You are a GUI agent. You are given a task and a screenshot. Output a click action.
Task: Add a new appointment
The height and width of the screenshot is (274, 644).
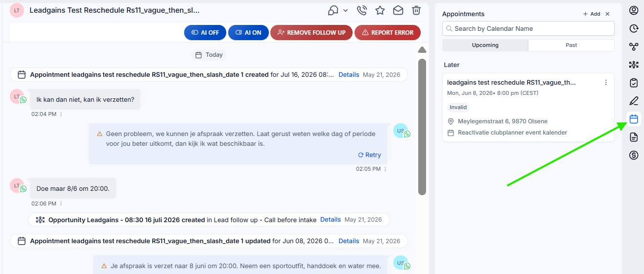[x=592, y=14]
